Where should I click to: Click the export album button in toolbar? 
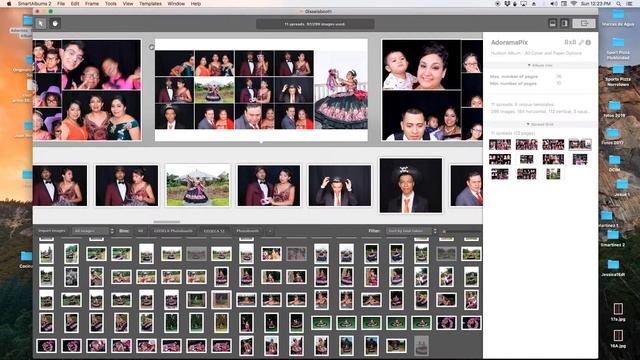click(x=584, y=23)
